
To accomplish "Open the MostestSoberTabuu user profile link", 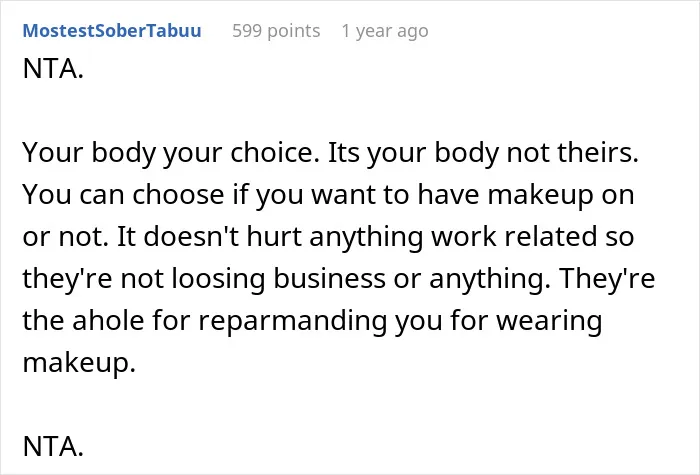I will click(x=112, y=31).
